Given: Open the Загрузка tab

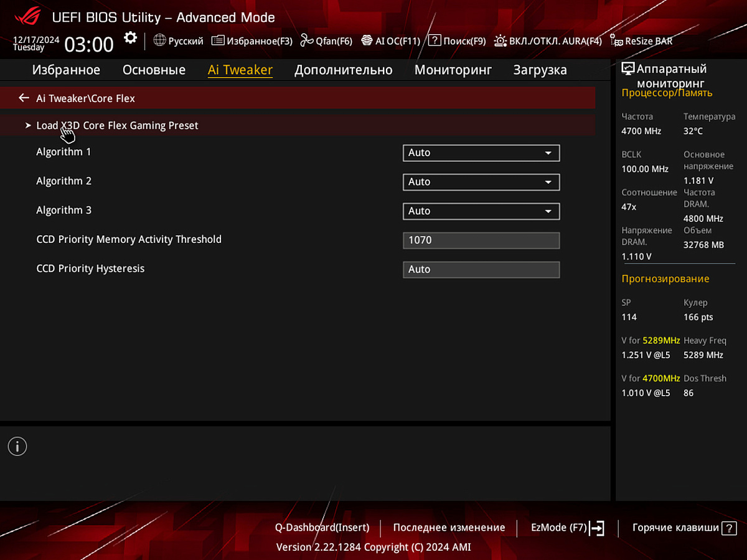Looking at the screenshot, I should [540, 70].
